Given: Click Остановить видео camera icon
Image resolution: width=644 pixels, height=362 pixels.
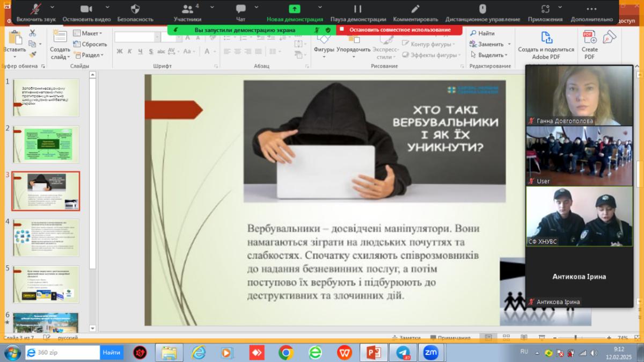Looking at the screenshot, I should click(86, 9).
